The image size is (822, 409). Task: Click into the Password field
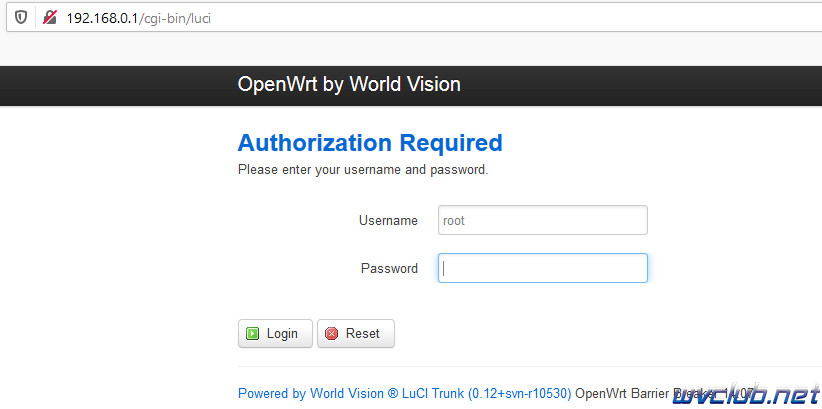(543, 268)
